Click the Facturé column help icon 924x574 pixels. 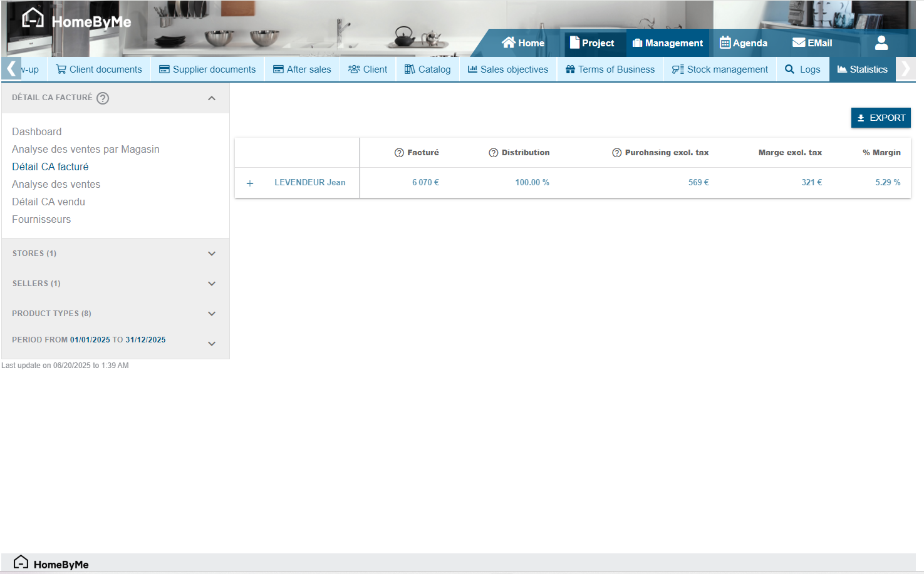point(399,153)
